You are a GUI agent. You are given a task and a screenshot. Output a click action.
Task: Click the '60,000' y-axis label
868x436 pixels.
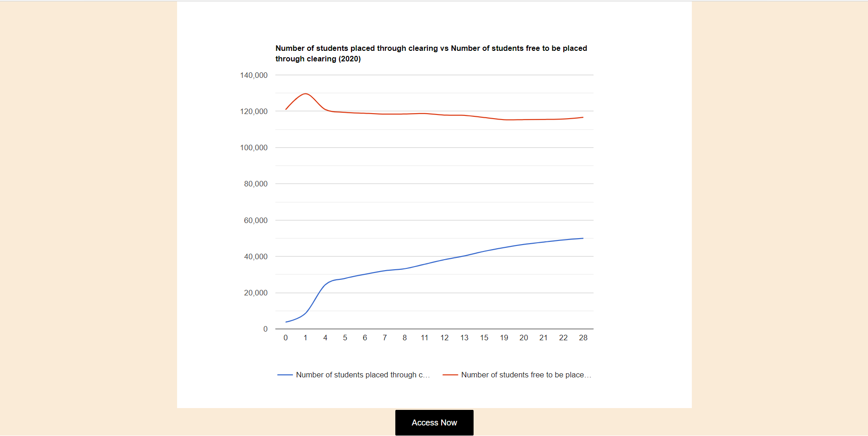tap(256, 220)
